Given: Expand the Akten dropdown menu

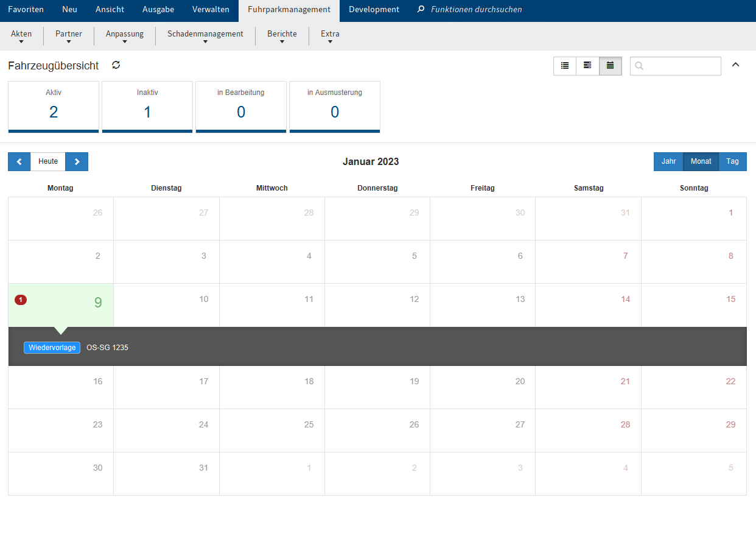Looking at the screenshot, I should pos(21,37).
